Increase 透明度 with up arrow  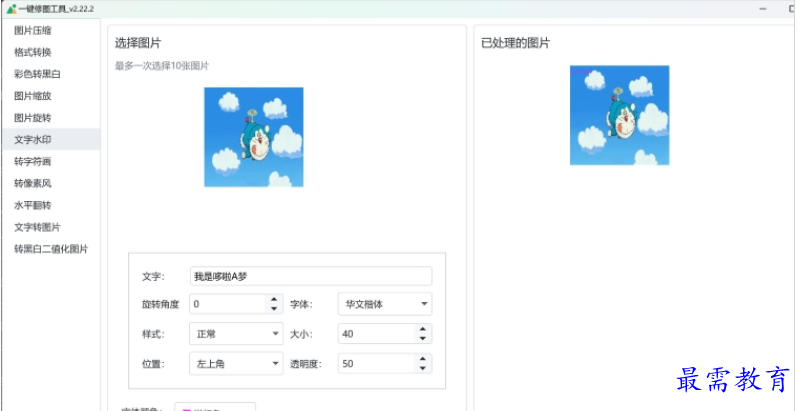click(422, 359)
